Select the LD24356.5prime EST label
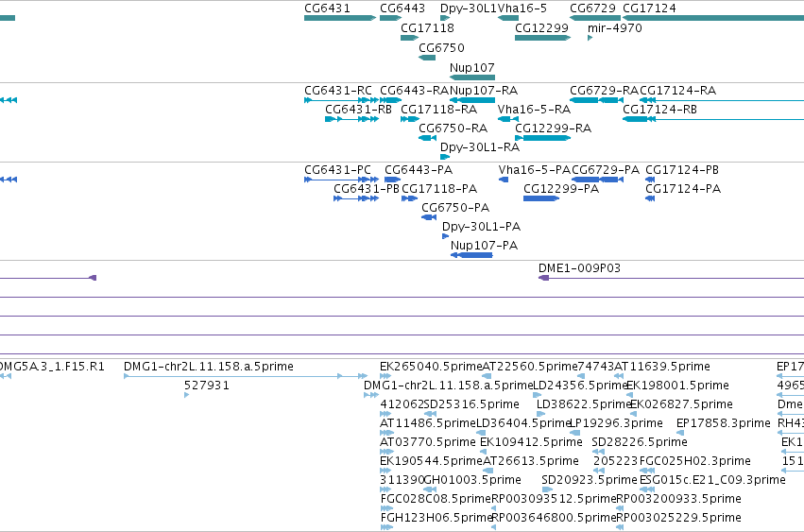 click(581, 386)
